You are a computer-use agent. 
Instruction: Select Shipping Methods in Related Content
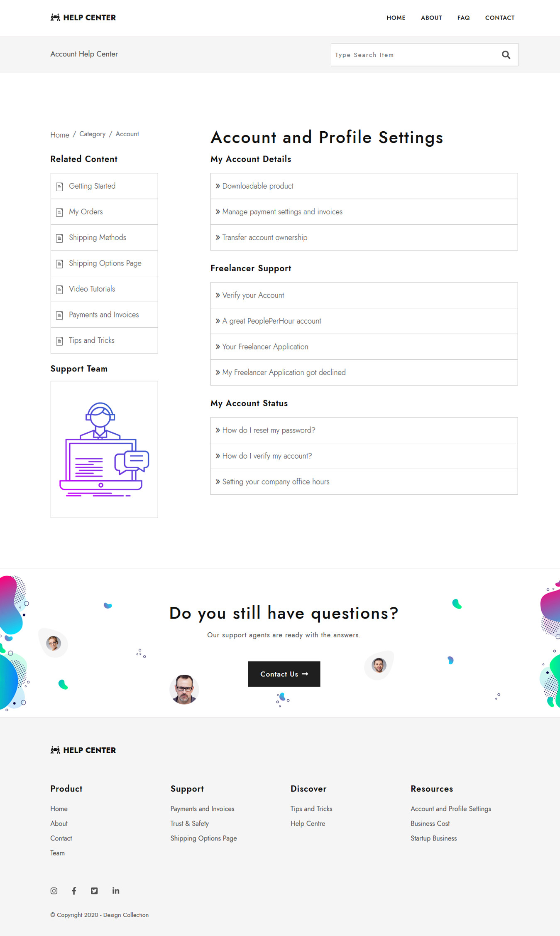coord(98,238)
